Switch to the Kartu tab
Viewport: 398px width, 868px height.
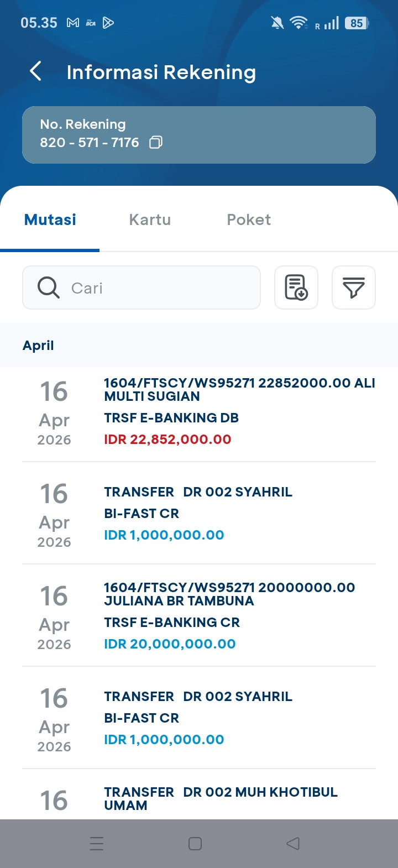coord(150,219)
